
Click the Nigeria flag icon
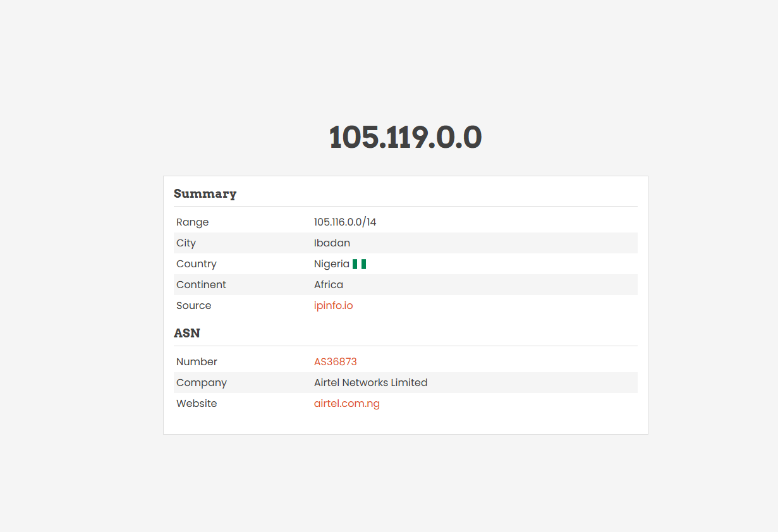tap(359, 263)
